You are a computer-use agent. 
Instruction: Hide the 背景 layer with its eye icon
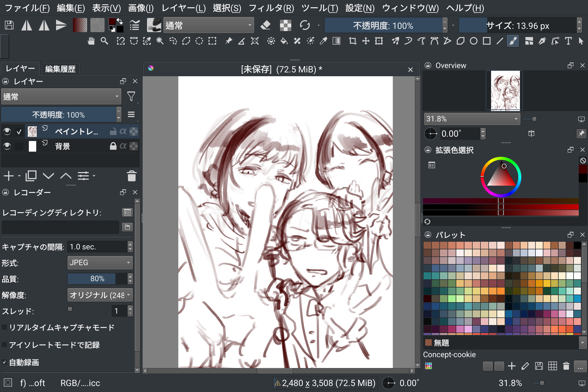point(7,146)
